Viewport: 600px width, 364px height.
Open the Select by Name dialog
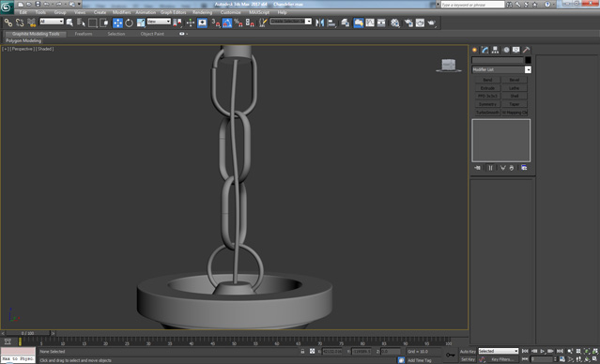pyautogui.click(x=81, y=23)
